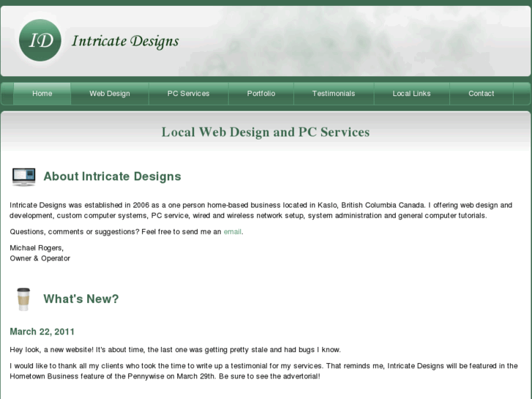Click the paragraph starting 'I would like to thank'
This screenshot has width=532, height=399.
(x=263, y=371)
